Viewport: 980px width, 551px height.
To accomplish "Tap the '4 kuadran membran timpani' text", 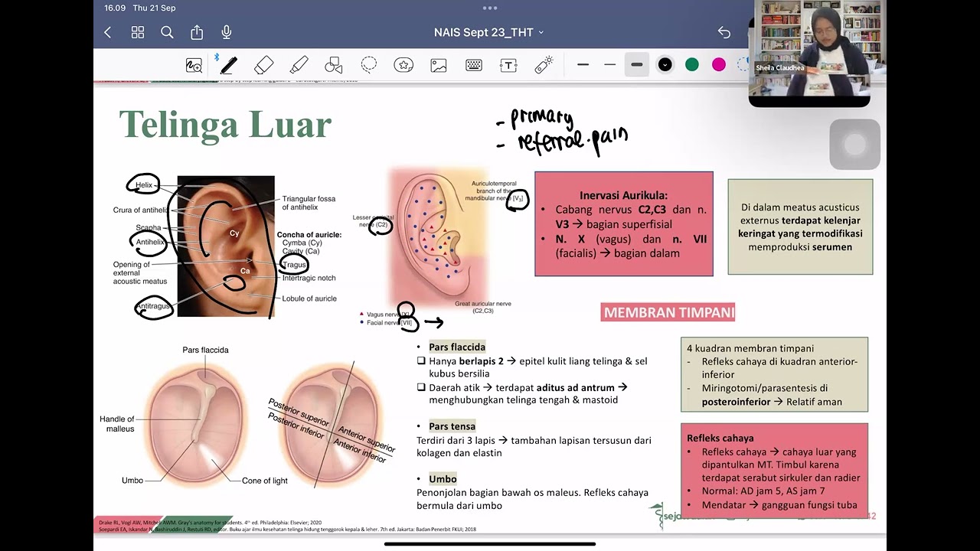I will (750, 347).
